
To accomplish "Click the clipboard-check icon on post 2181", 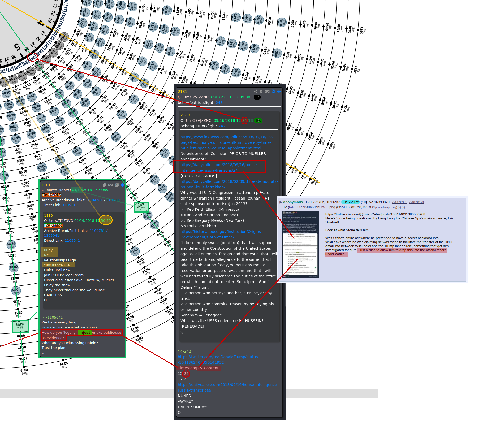I will click(x=261, y=92).
